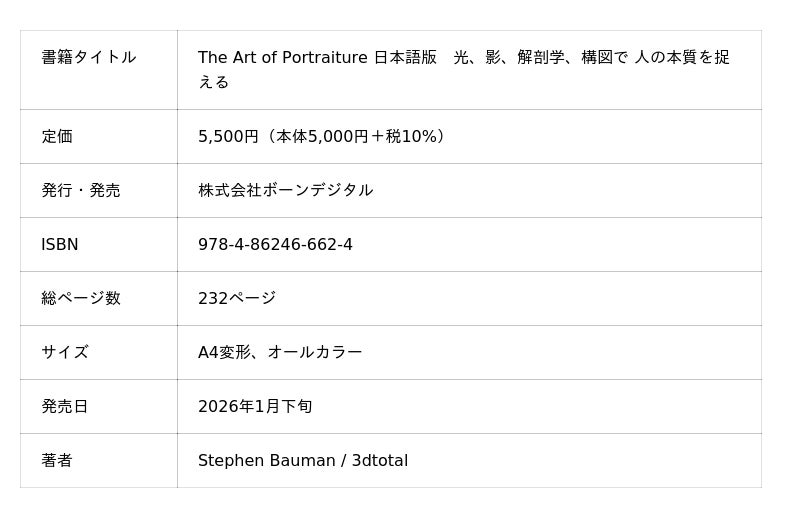The height and width of the screenshot is (518, 800).
Task: Click the author name Stephen Bauman / 3dtotal
Action: point(303,461)
